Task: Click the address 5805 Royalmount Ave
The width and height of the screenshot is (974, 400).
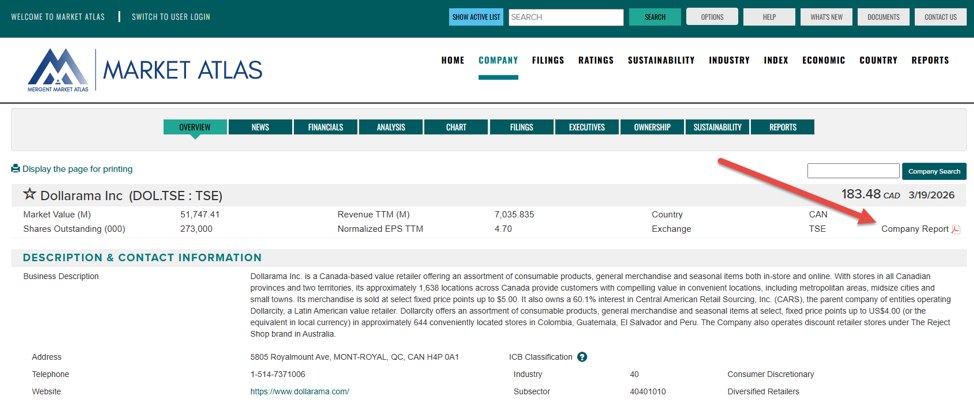Action: tap(355, 357)
